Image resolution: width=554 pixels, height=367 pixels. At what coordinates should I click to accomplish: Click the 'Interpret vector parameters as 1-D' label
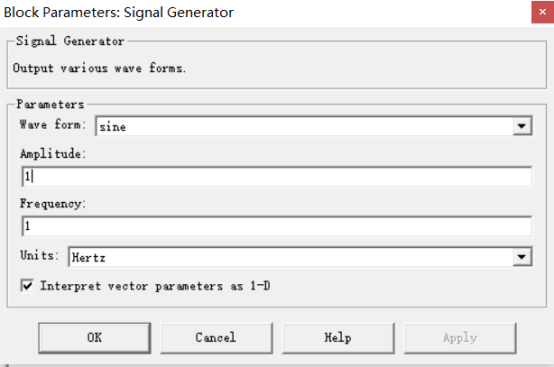(155, 286)
